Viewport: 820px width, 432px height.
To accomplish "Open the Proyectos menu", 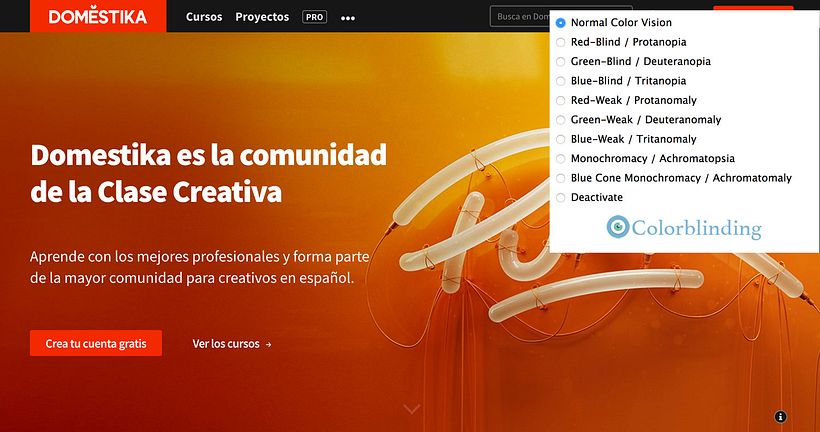I will pos(262,17).
